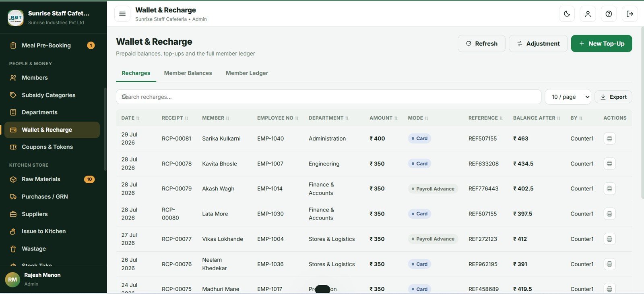The image size is (644, 294).
Task: Click the Purchases / GRN truck icon
Action: 13,197
